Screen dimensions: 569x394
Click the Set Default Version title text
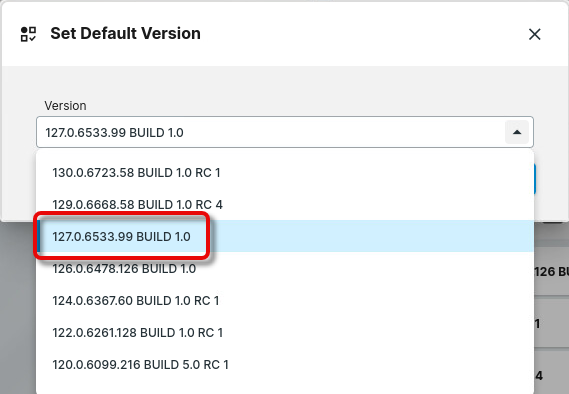click(125, 33)
